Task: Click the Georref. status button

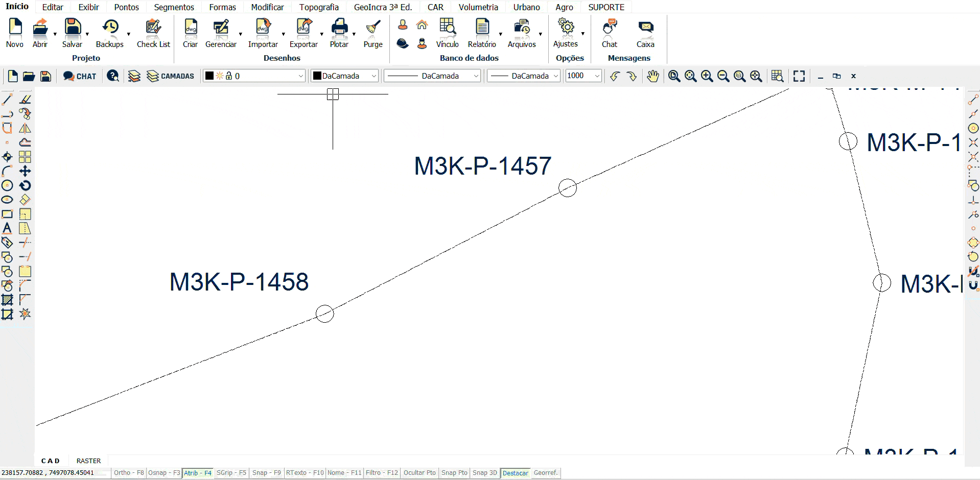Action: coord(545,473)
